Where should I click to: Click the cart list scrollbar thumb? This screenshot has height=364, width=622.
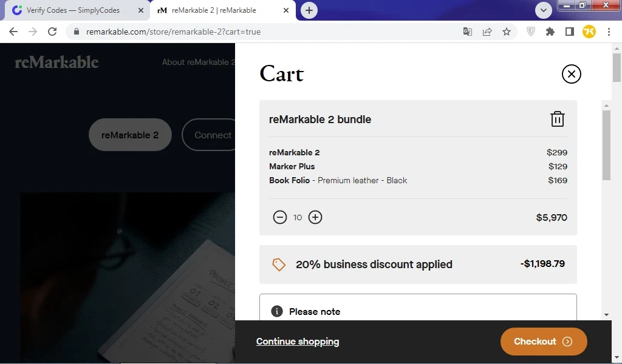[606, 145]
